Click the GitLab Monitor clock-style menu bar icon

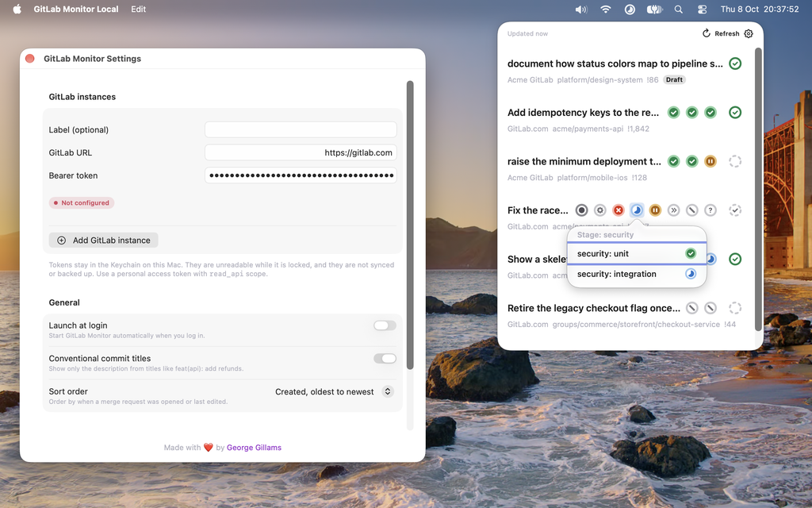point(630,10)
